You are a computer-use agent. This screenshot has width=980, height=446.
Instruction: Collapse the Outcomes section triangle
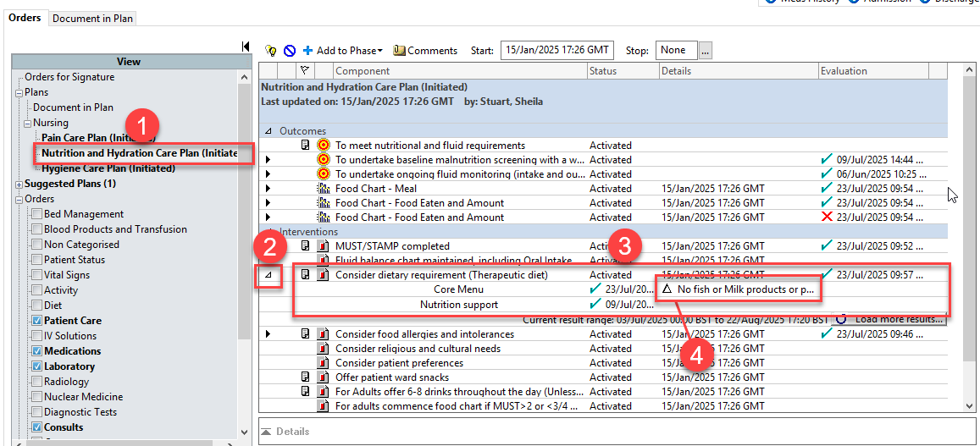point(269,131)
